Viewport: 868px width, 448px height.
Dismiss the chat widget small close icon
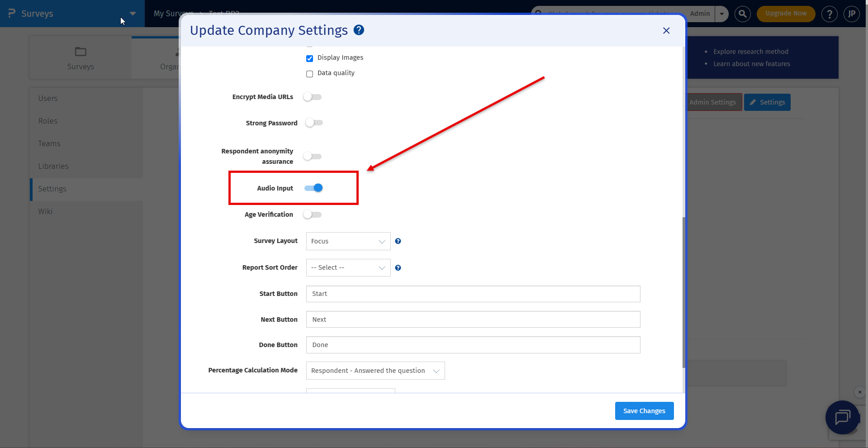tap(860, 392)
